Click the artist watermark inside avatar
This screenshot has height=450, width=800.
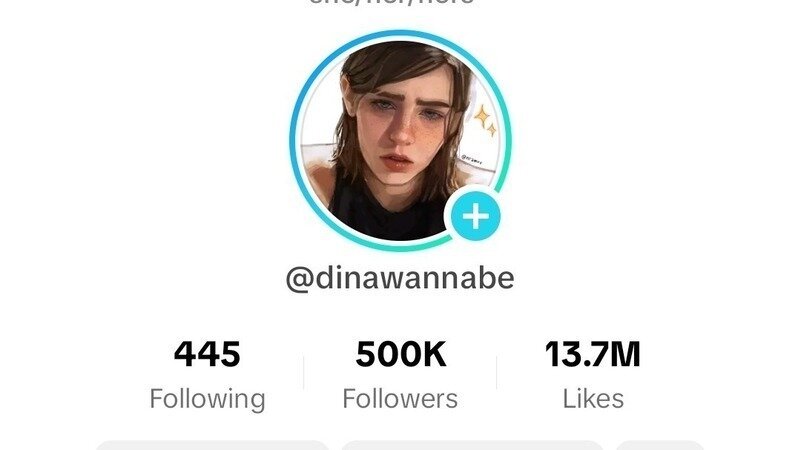pyautogui.click(x=472, y=159)
